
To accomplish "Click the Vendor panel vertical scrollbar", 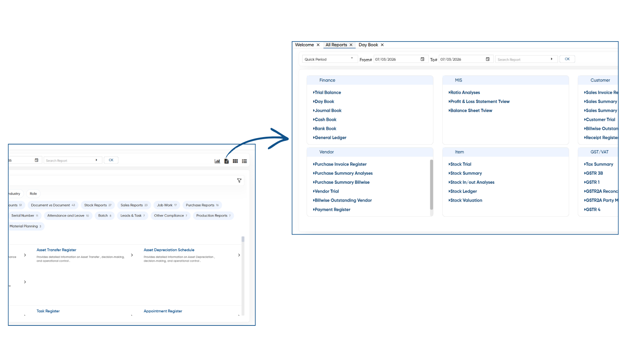I will point(432,185).
